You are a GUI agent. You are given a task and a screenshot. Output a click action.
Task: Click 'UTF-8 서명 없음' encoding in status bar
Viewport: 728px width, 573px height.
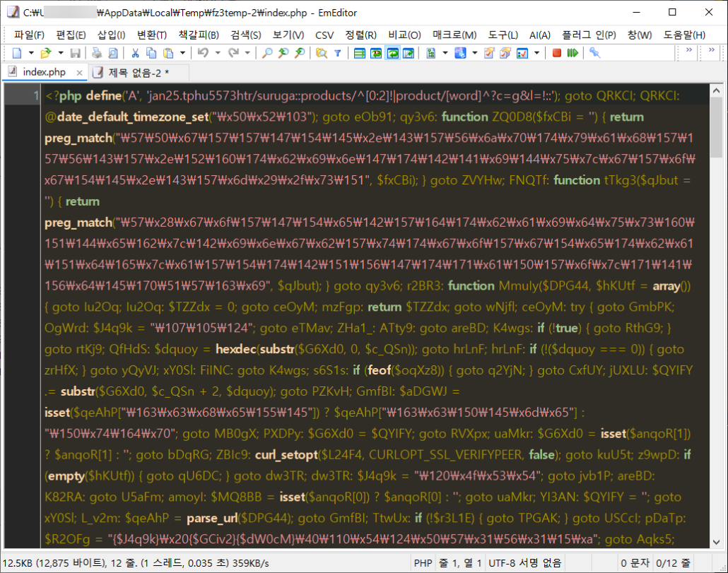(524, 563)
